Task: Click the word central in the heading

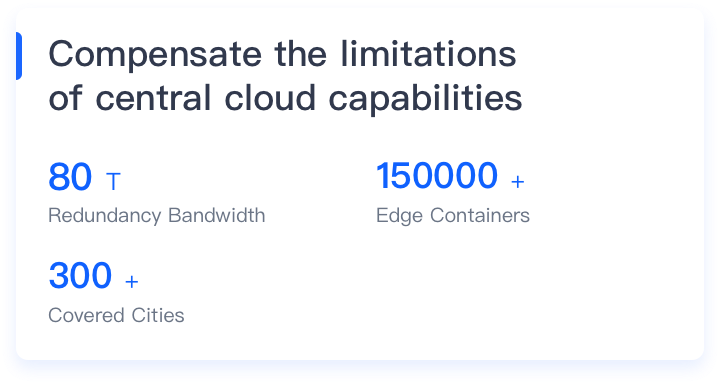Action: 153,97
